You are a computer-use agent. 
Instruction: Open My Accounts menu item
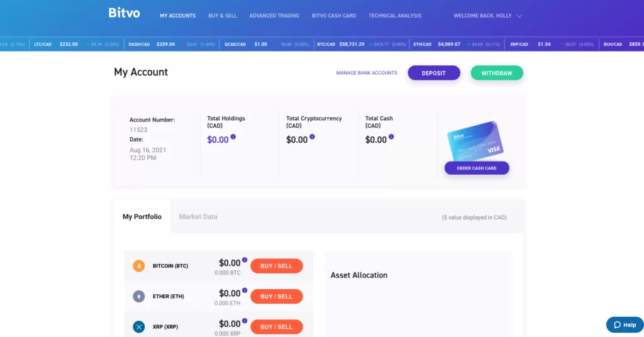coord(178,16)
